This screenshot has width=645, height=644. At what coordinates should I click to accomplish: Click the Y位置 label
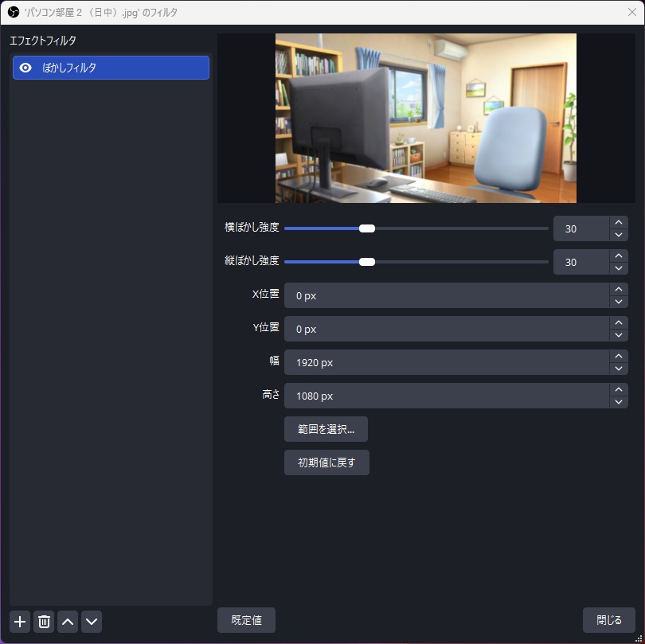[x=266, y=327]
